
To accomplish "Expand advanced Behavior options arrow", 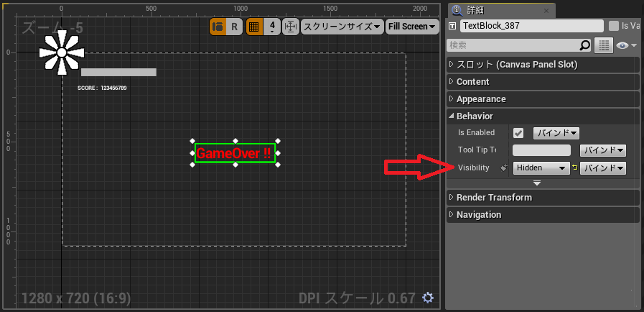I will [x=537, y=183].
